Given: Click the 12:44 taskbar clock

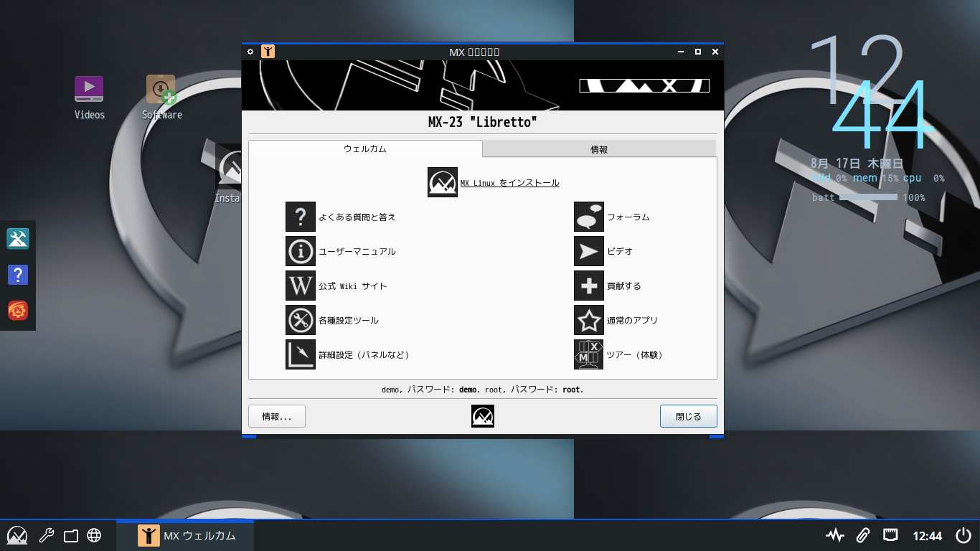Looking at the screenshot, I should (x=927, y=536).
